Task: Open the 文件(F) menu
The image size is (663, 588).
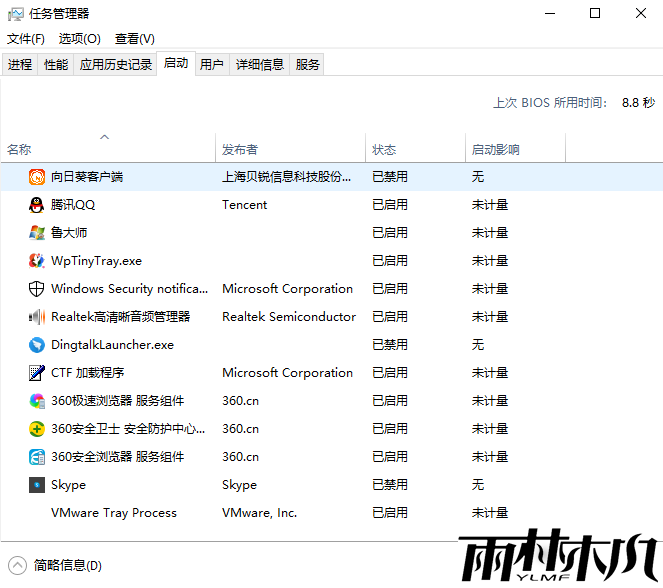Action: click(26, 39)
